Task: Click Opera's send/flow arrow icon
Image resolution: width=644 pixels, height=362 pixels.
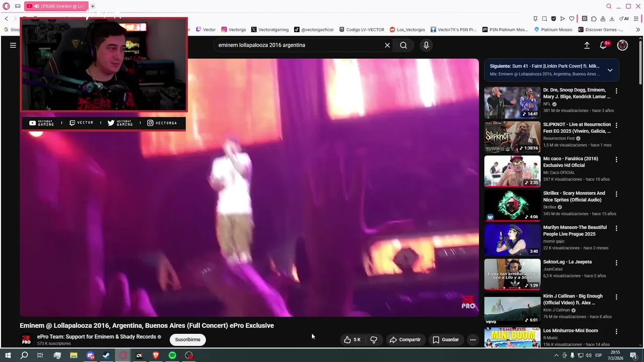Action: point(562,19)
